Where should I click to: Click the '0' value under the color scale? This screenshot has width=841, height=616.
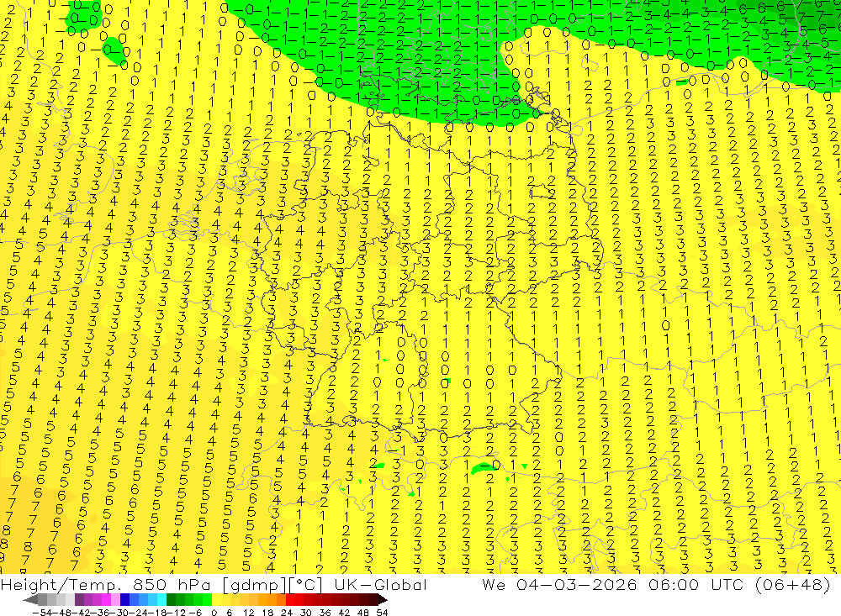[214, 613]
